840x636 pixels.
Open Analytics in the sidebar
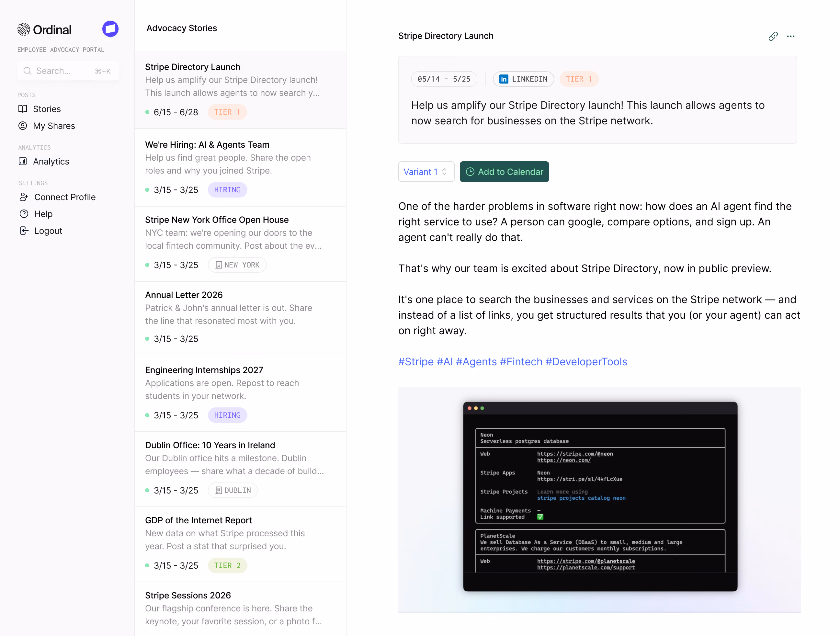click(x=44, y=161)
